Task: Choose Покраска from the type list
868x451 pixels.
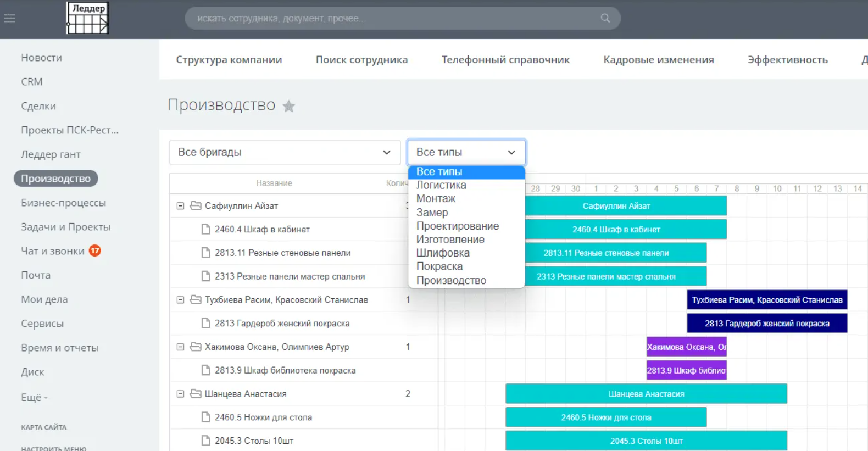Action: 439,266
